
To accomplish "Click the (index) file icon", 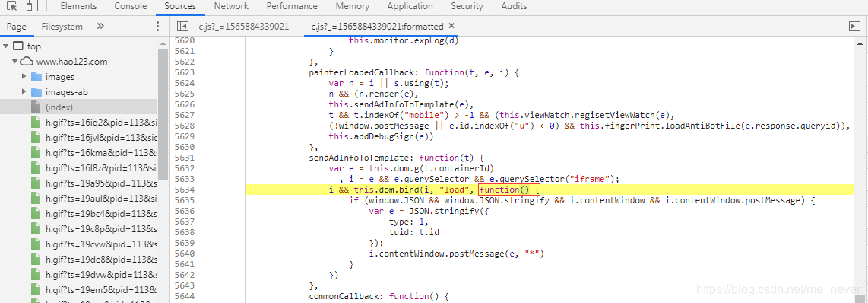I will (x=36, y=107).
